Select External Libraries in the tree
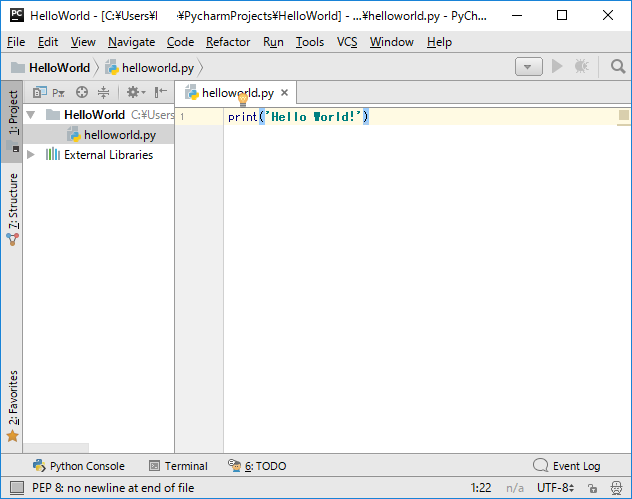This screenshot has height=499, width=632. 99,155
